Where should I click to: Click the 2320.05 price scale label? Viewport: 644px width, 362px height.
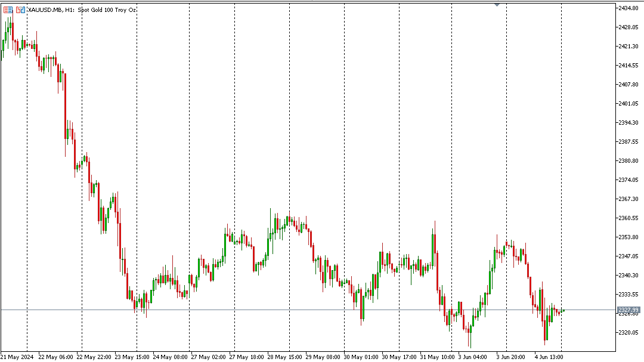pyautogui.click(x=628, y=332)
